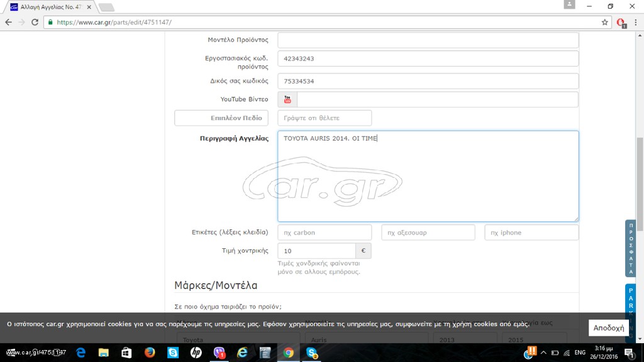The width and height of the screenshot is (644, 362).
Task: Click the page vertical scrollbar thumb
Action: pos(640,185)
